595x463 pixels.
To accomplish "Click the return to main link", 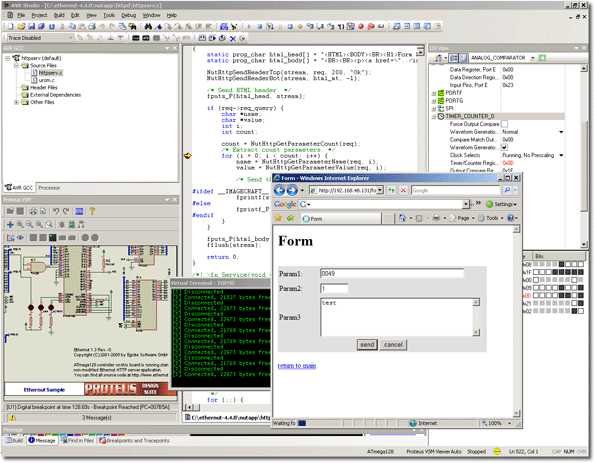I will (x=297, y=366).
